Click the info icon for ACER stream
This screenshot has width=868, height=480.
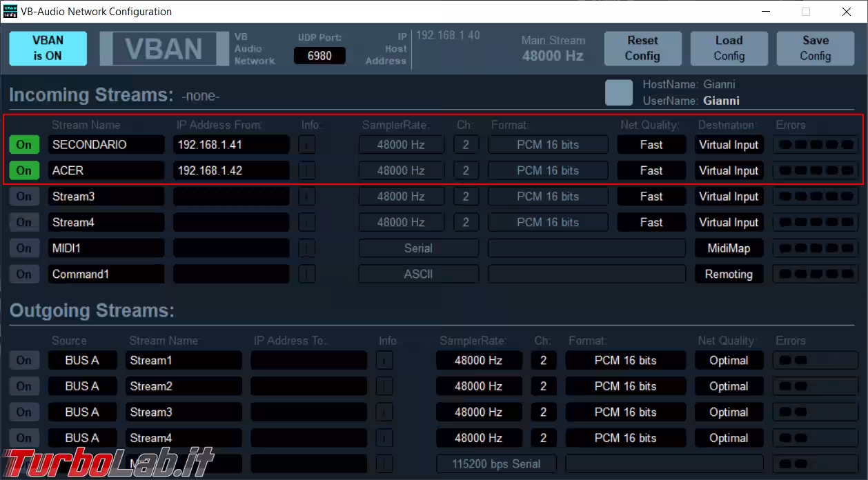[306, 170]
